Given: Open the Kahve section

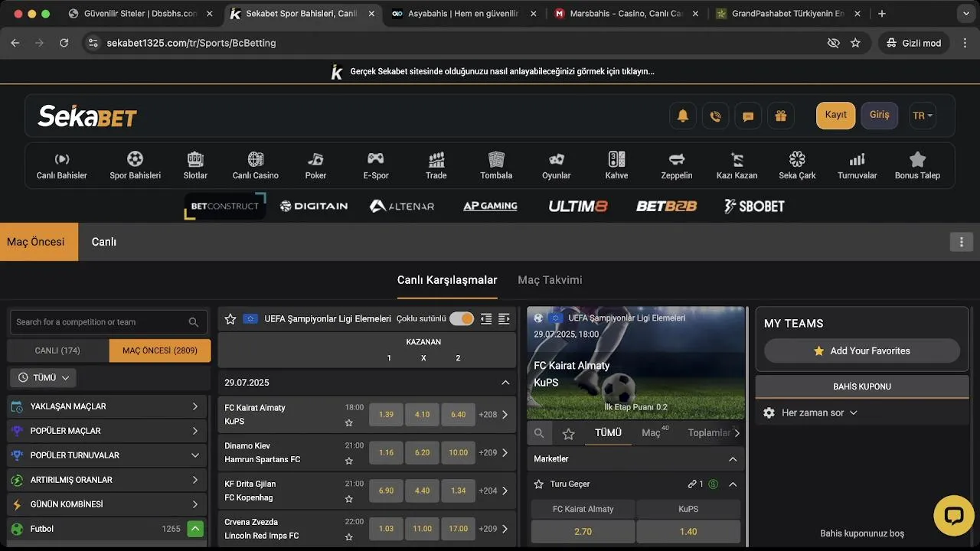Looking at the screenshot, I should pyautogui.click(x=616, y=165).
